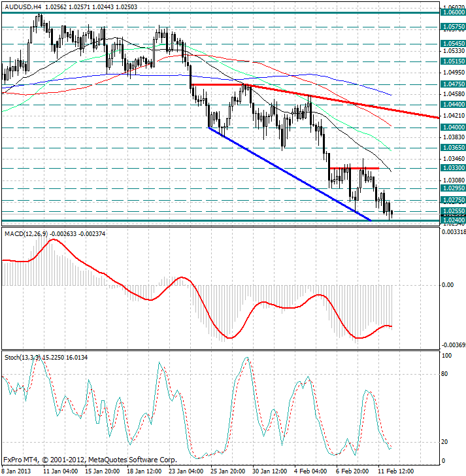Select the 1.02750 price level label
This screenshot has width=466, height=476.
tap(454, 200)
